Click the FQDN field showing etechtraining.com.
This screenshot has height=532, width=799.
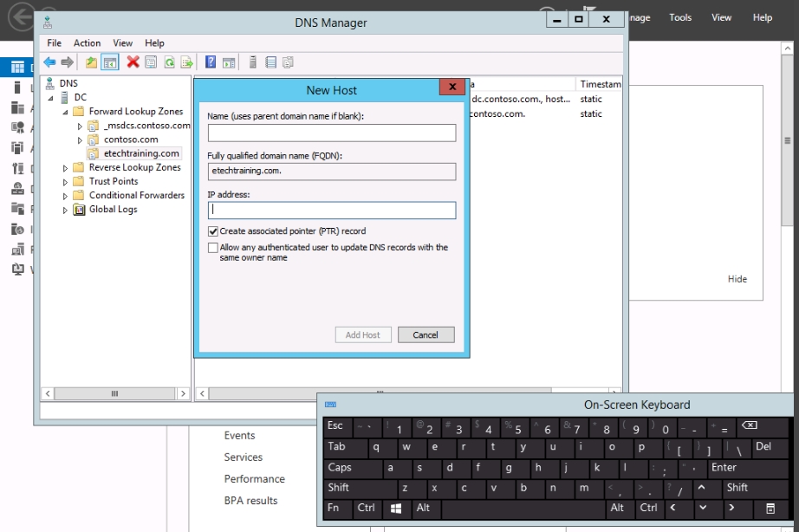[x=332, y=172]
